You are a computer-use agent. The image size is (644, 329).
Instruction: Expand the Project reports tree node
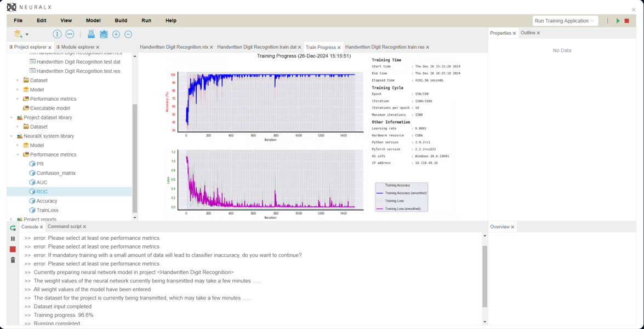pos(12,219)
